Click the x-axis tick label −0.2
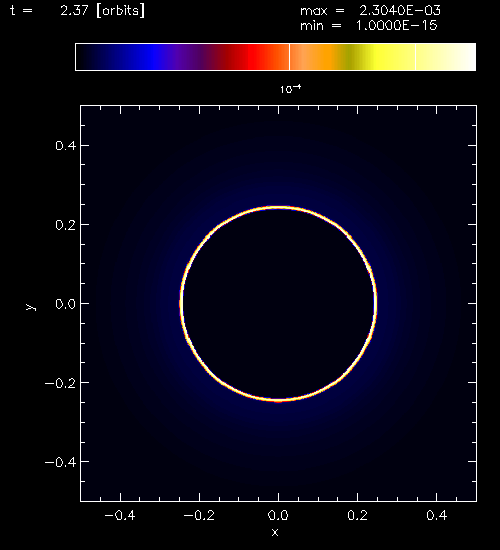 tap(199, 515)
